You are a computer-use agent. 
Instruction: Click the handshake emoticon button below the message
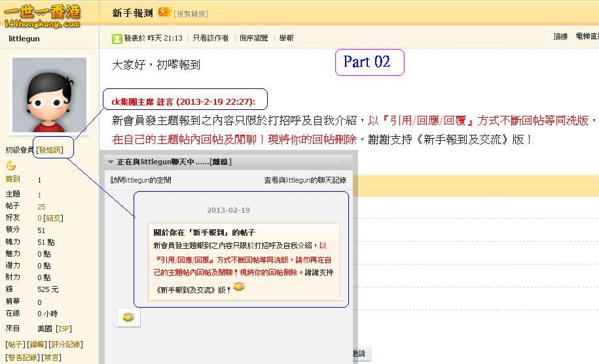click(129, 317)
